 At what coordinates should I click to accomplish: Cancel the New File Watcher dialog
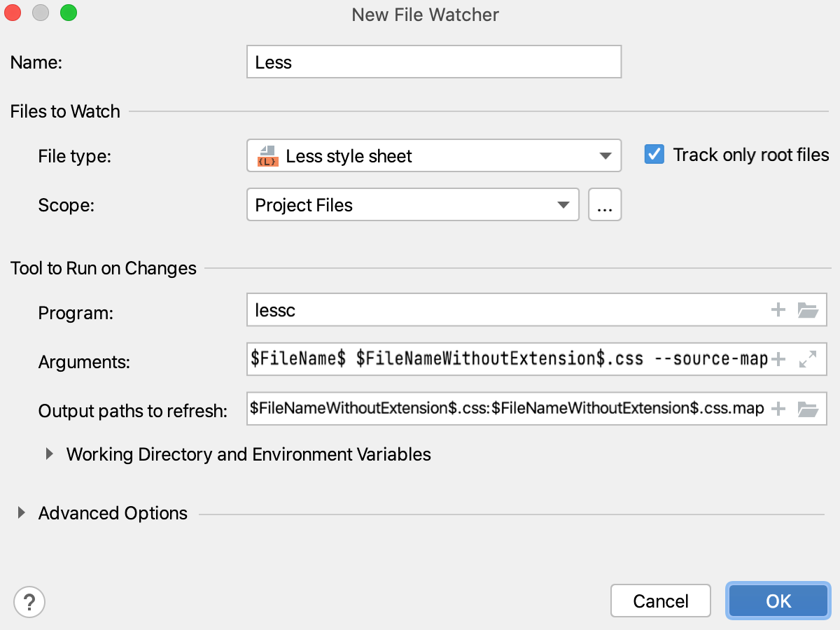(660, 601)
